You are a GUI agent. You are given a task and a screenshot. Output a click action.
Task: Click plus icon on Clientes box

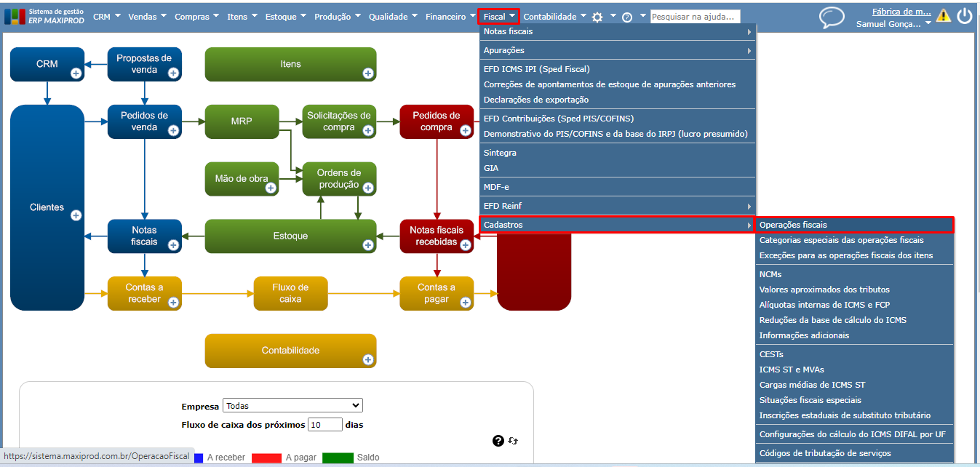[76, 215]
